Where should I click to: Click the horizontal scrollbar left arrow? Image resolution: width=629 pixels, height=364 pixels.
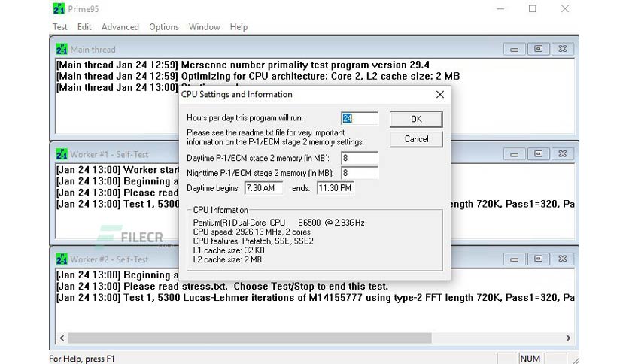pyautogui.click(x=62, y=338)
